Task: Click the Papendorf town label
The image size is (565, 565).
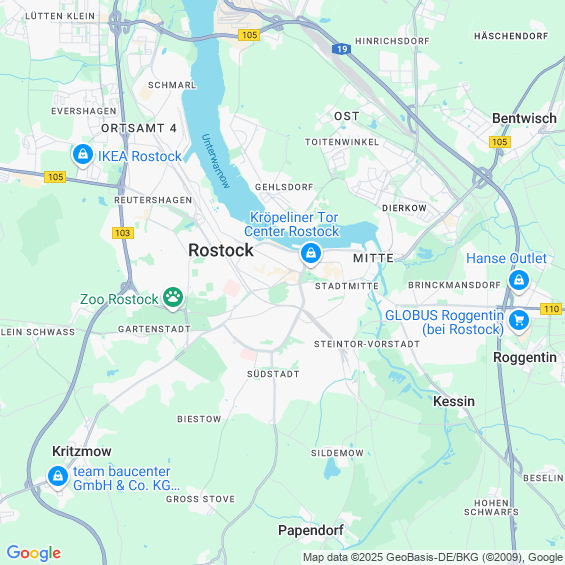Action: (311, 530)
